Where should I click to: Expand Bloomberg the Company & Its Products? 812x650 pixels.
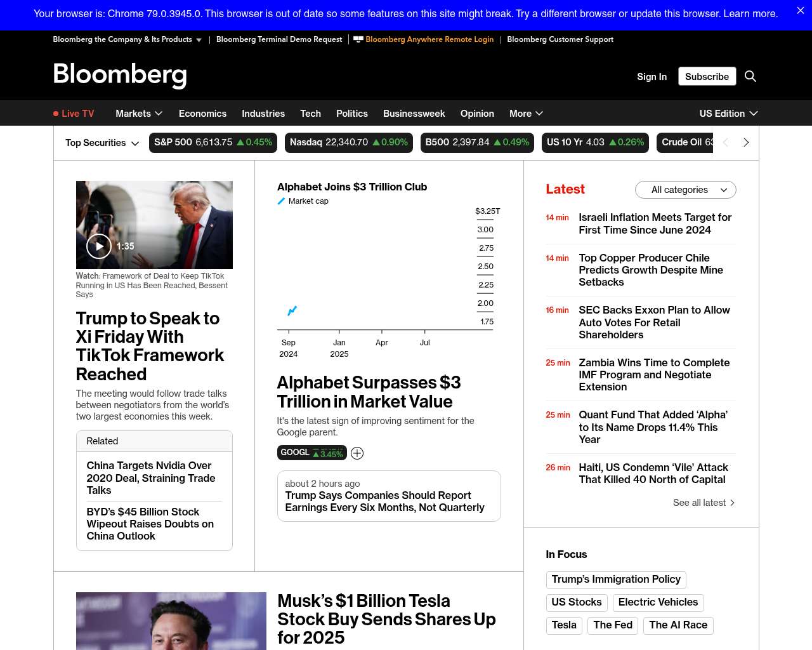pos(128,39)
